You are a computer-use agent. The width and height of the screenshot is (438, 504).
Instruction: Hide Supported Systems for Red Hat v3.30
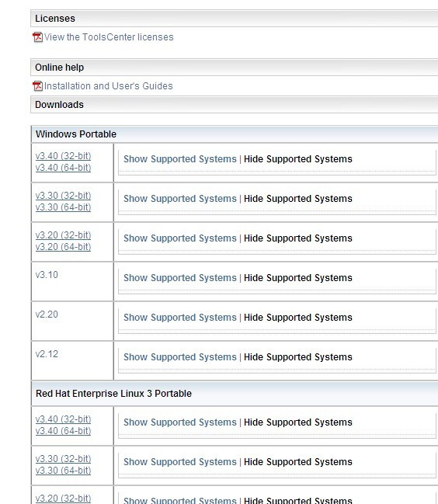(298, 461)
